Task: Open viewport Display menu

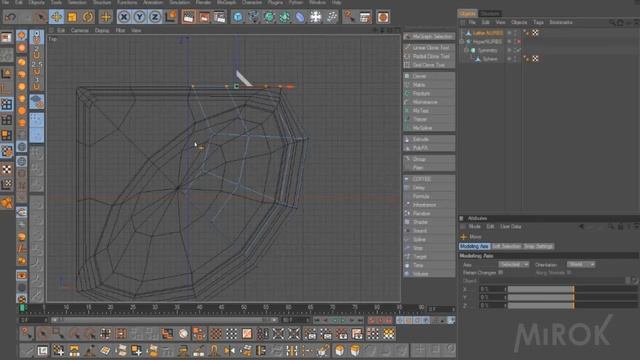Action: (102, 31)
